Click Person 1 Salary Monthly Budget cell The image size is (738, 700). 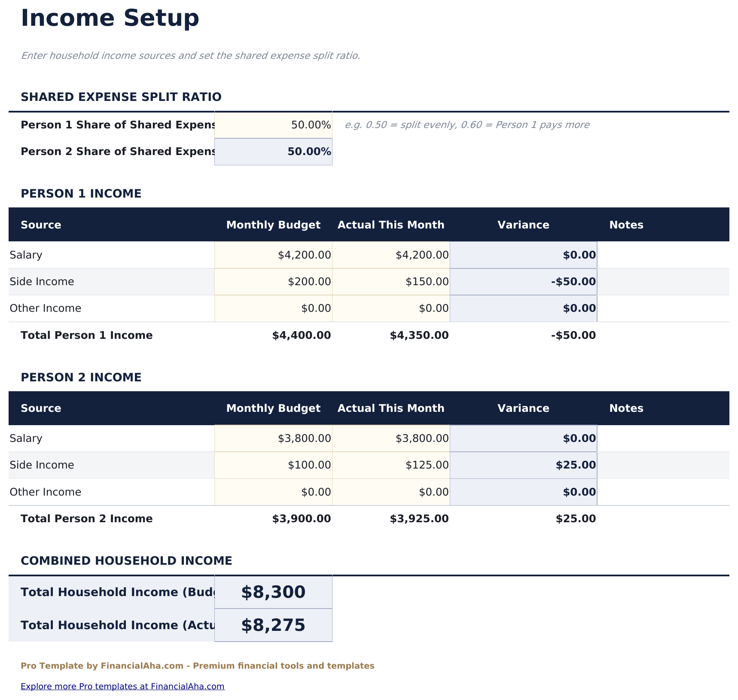point(273,254)
